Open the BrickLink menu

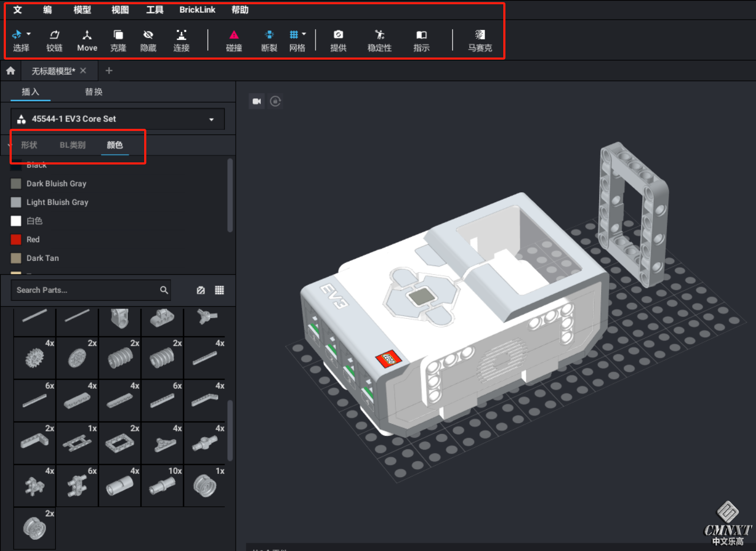tap(197, 10)
